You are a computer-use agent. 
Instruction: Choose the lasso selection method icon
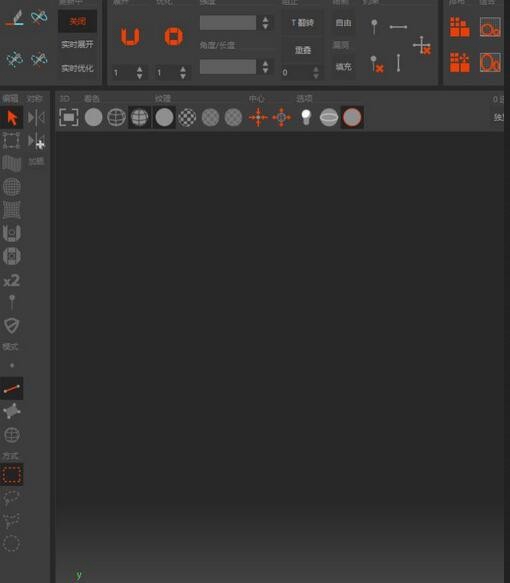[x=12, y=498]
